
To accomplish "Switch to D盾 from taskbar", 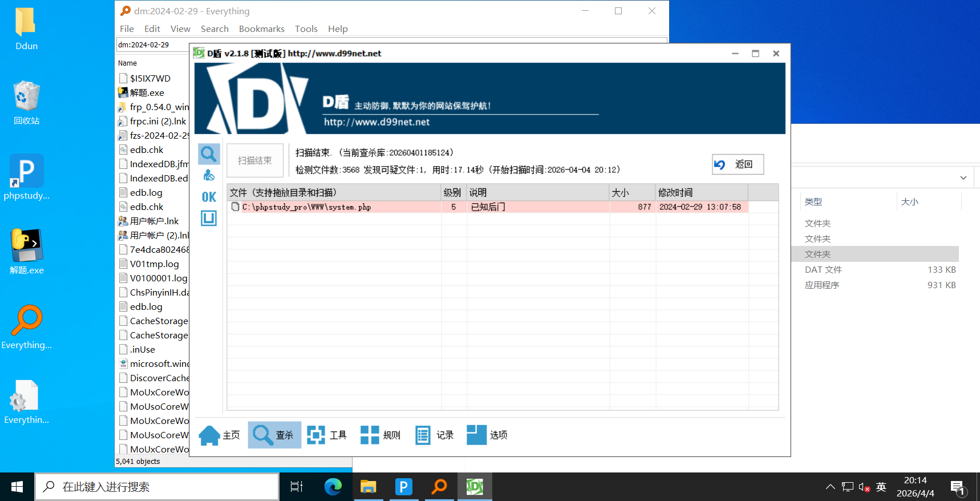I will [x=475, y=487].
